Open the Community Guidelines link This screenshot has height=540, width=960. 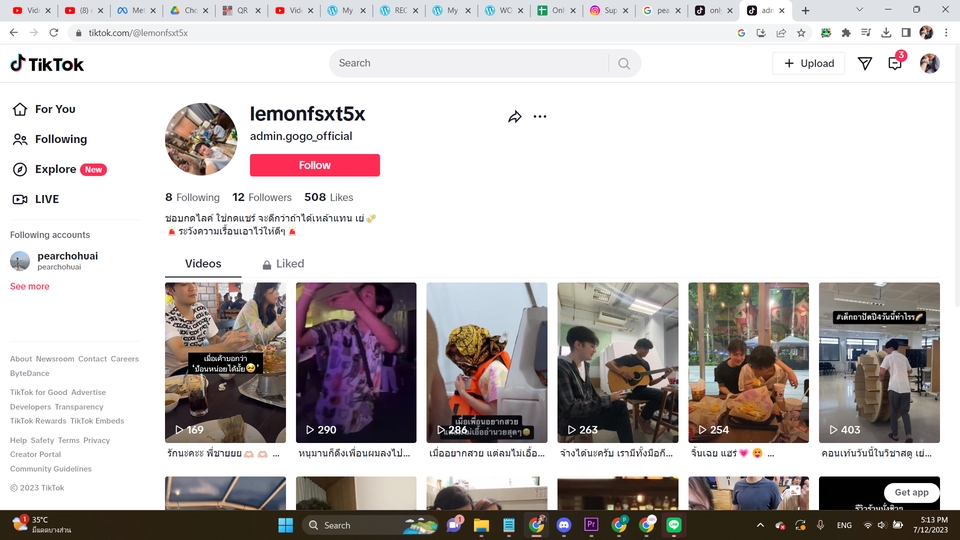[x=51, y=469]
